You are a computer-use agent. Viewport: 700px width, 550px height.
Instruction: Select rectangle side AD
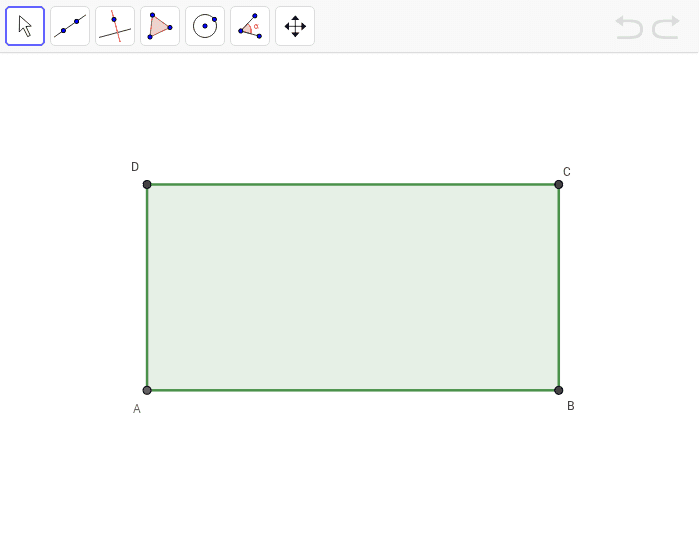pos(147,288)
